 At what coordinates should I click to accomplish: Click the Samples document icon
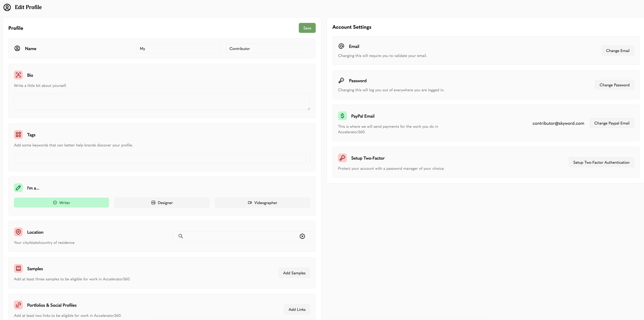tap(18, 268)
